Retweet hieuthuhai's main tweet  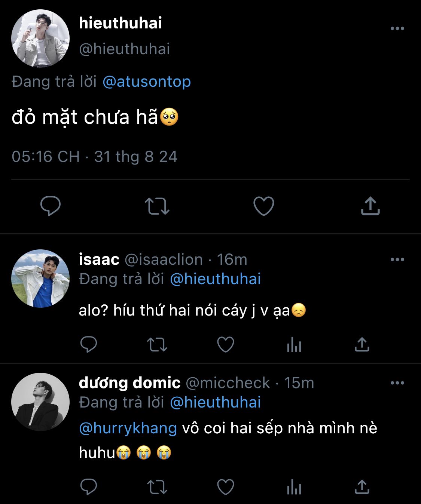pos(157,206)
